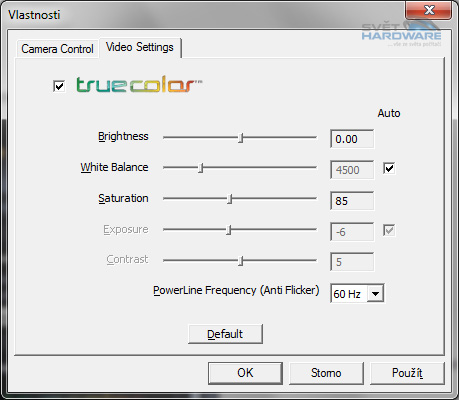Click the Svět Hardware watermark logo
459x400 pixels.
402,34
